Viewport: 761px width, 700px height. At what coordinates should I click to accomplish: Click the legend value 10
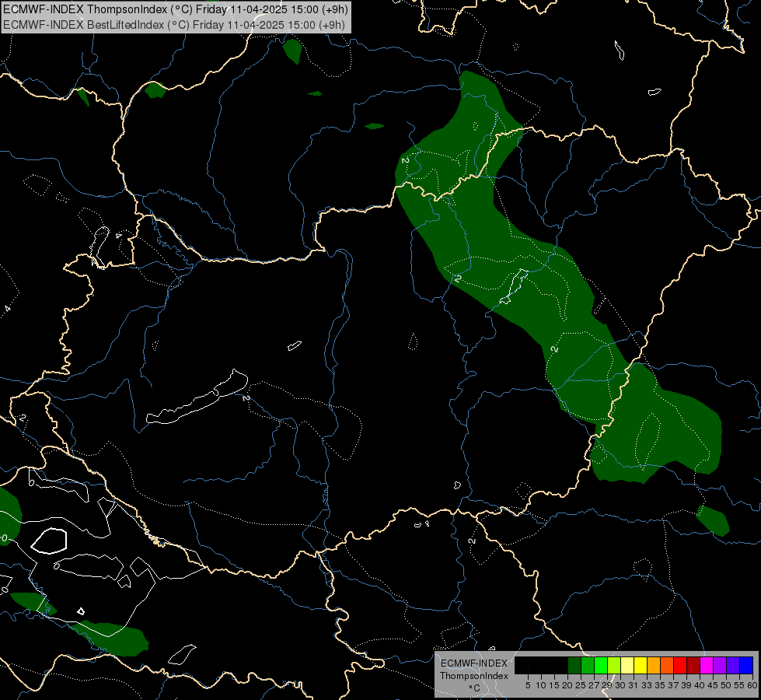[541, 685]
